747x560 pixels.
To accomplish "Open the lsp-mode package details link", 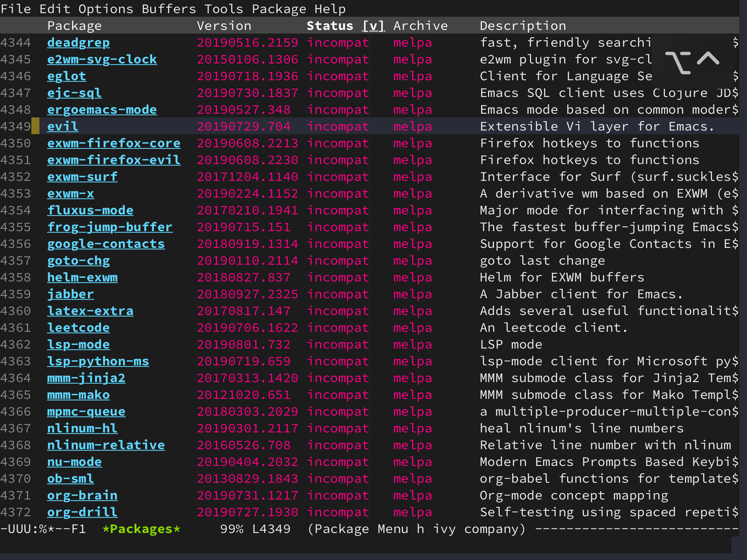I will pyautogui.click(x=78, y=344).
